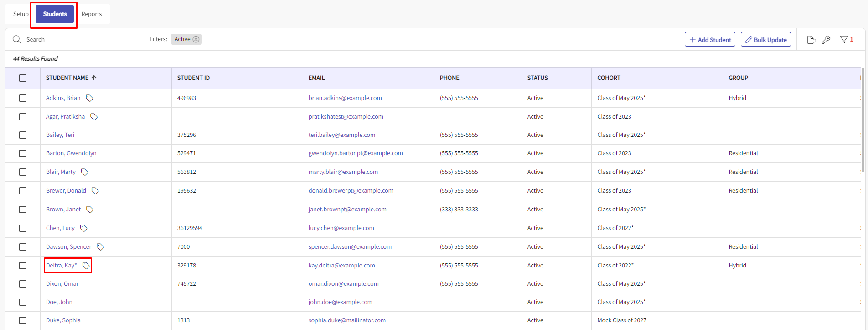Remove the Active filter chip
The width and height of the screenshot is (868, 330).
point(196,39)
